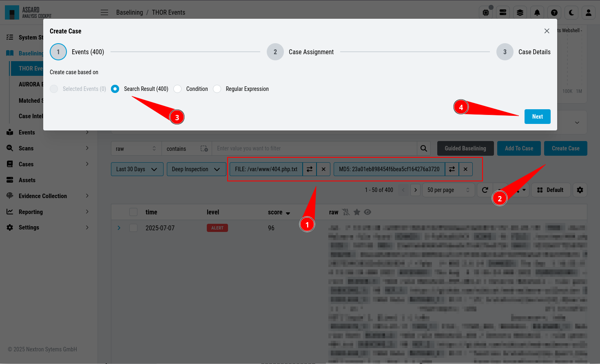This screenshot has width=600, height=364.
Task: Go to Case Details step 3
Action: (523, 52)
